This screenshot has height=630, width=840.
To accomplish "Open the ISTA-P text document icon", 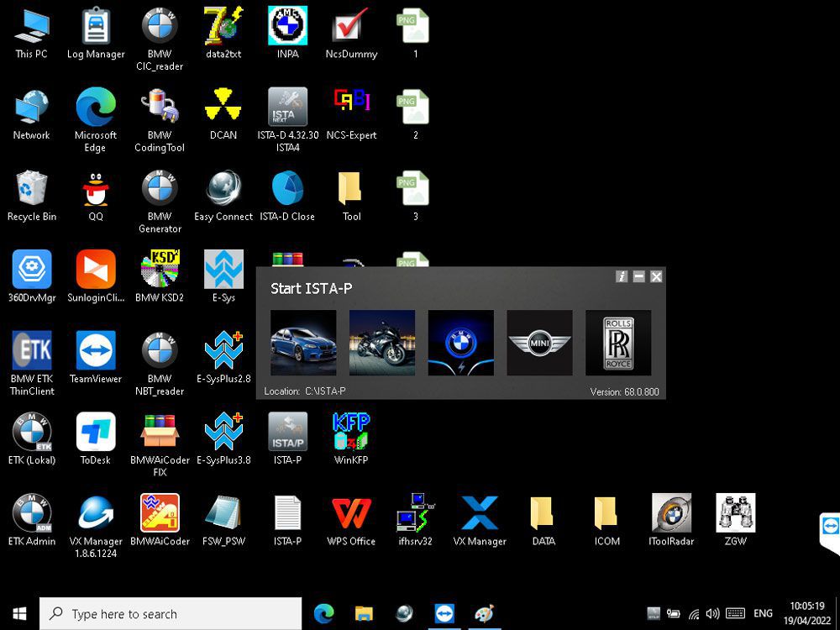I will pyautogui.click(x=287, y=521).
